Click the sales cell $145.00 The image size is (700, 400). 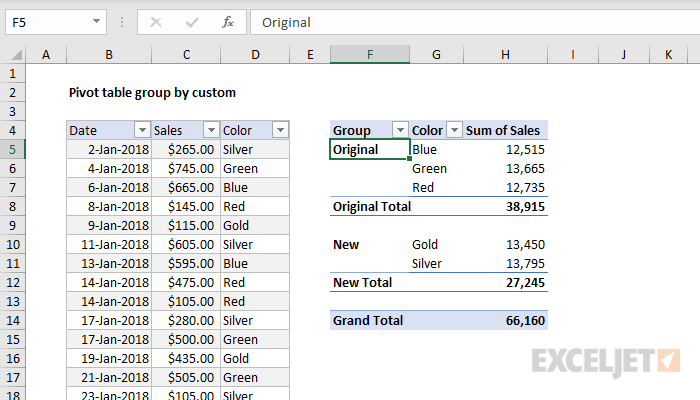coord(186,206)
